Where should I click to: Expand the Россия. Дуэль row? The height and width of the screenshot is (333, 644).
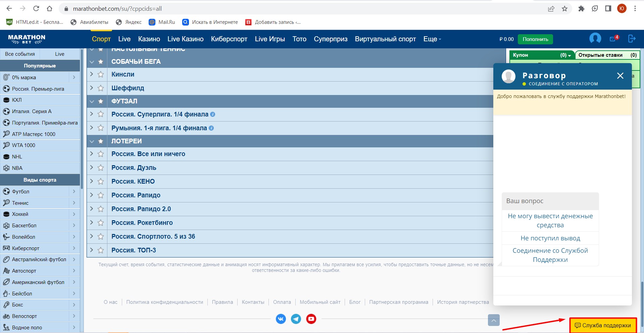[92, 168]
